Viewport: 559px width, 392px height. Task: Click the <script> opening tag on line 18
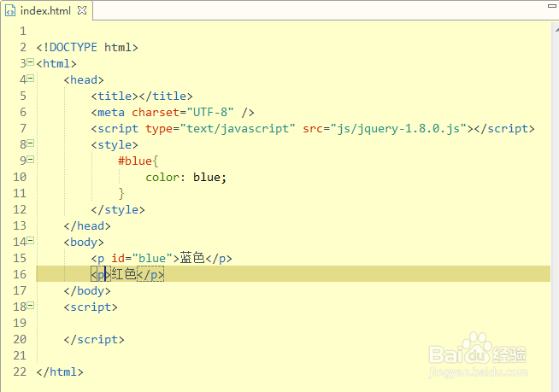coord(91,307)
